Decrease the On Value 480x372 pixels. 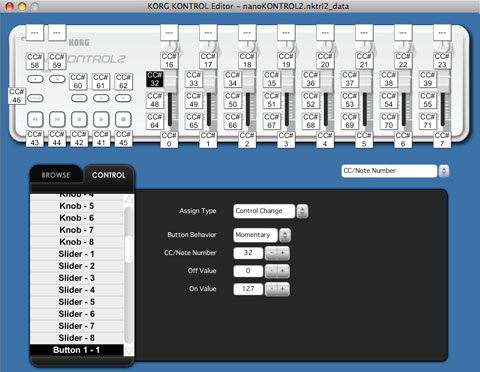click(x=271, y=289)
